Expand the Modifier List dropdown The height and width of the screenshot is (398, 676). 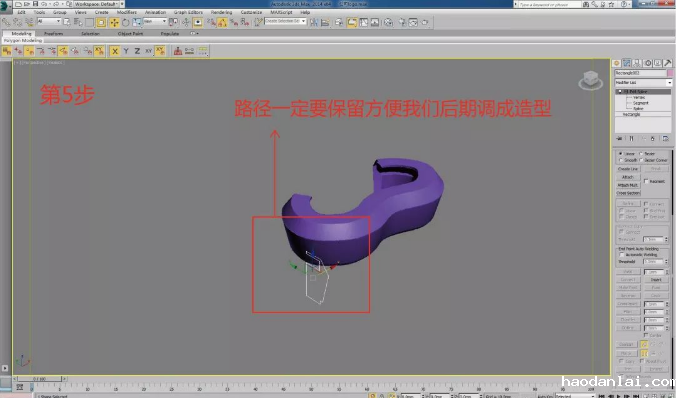coord(643,82)
